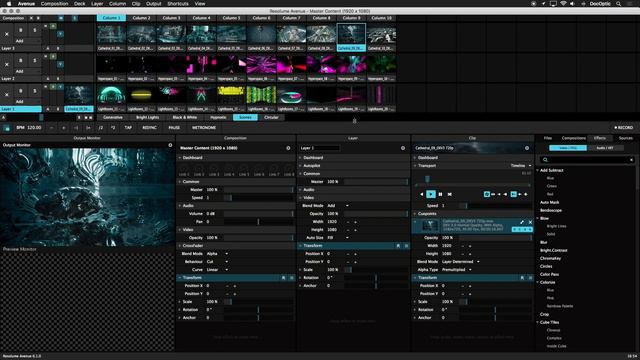This screenshot has height=360, width=640.
Task: Trigger the yellow clip in Layer 1 Column 2
Action: [x=141, y=96]
